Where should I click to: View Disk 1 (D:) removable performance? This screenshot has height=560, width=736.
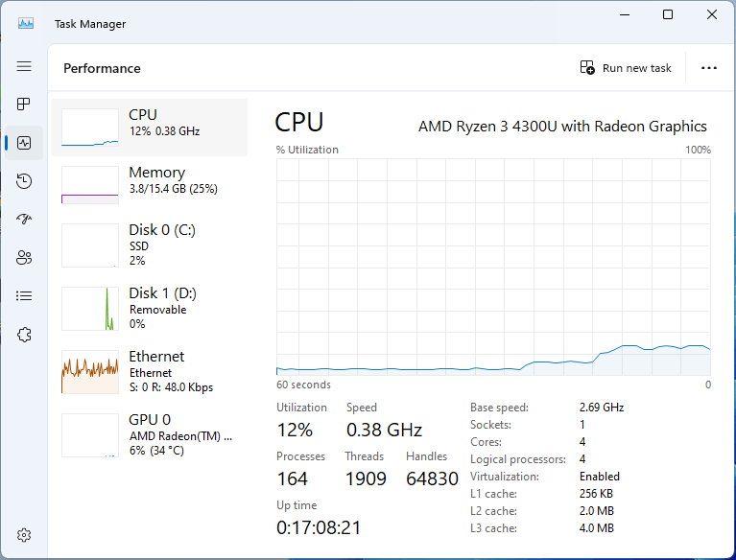click(149, 308)
